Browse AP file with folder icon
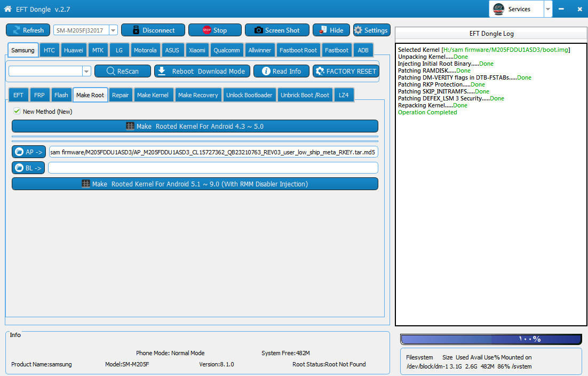 20,152
